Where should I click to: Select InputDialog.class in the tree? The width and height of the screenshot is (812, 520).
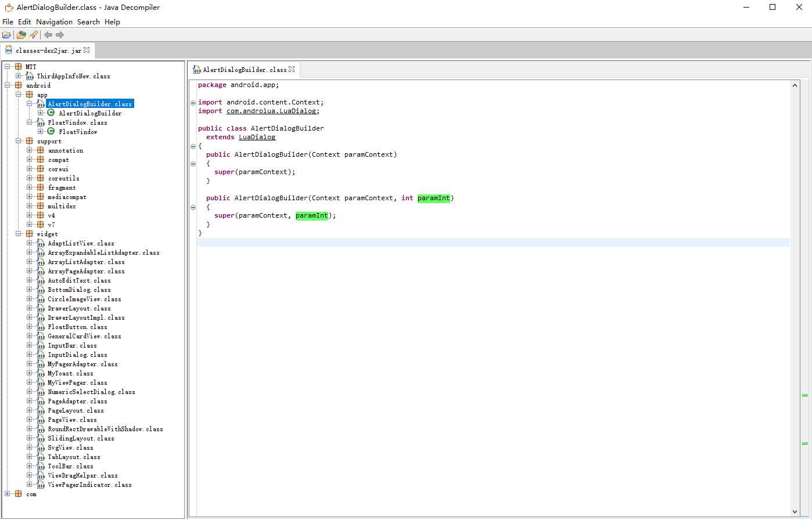coord(77,355)
